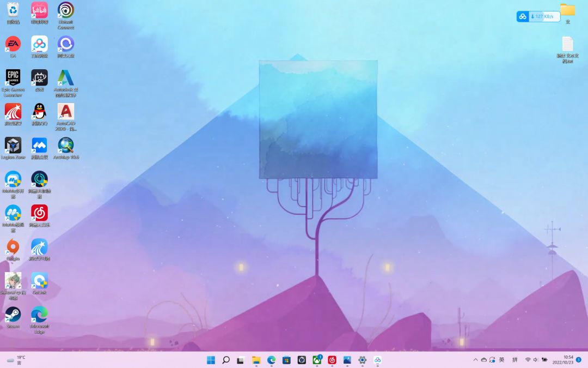Screen dimensions: 588x368
Task: Click the OneDrive cloud tray icon
Action: (x=484, y=360)
